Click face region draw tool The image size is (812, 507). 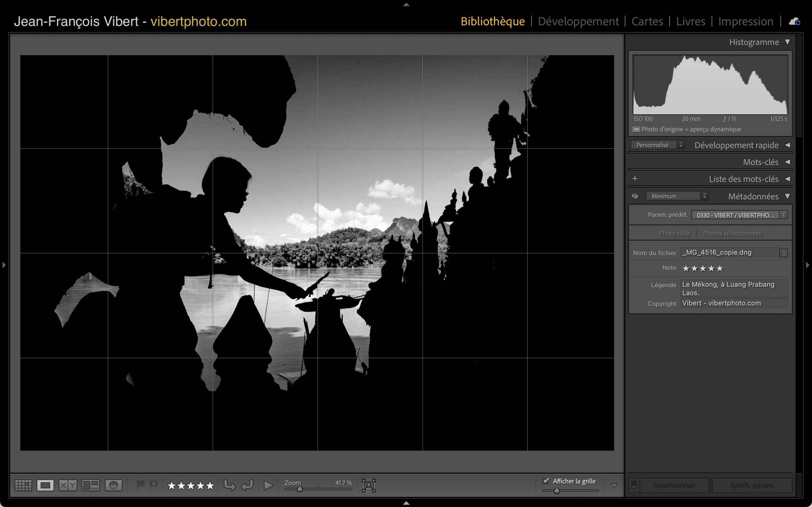pos(369,485)
